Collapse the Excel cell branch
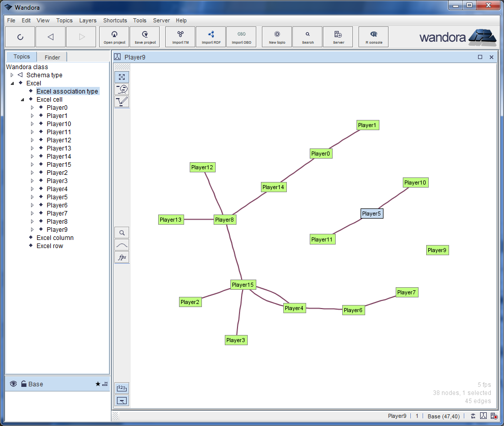Viewport: 504px width, 426px height. click(22, 99)
